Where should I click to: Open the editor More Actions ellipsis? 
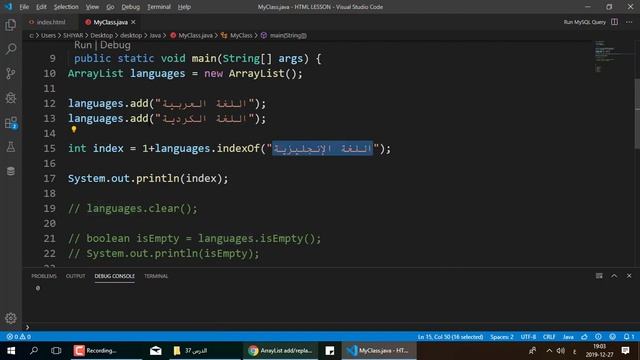point(629,22)
